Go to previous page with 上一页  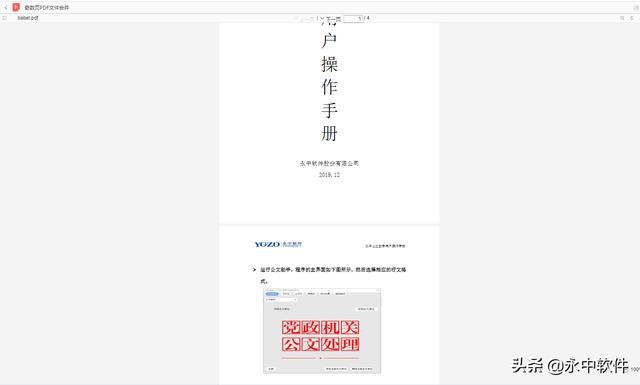coord(305,19)
